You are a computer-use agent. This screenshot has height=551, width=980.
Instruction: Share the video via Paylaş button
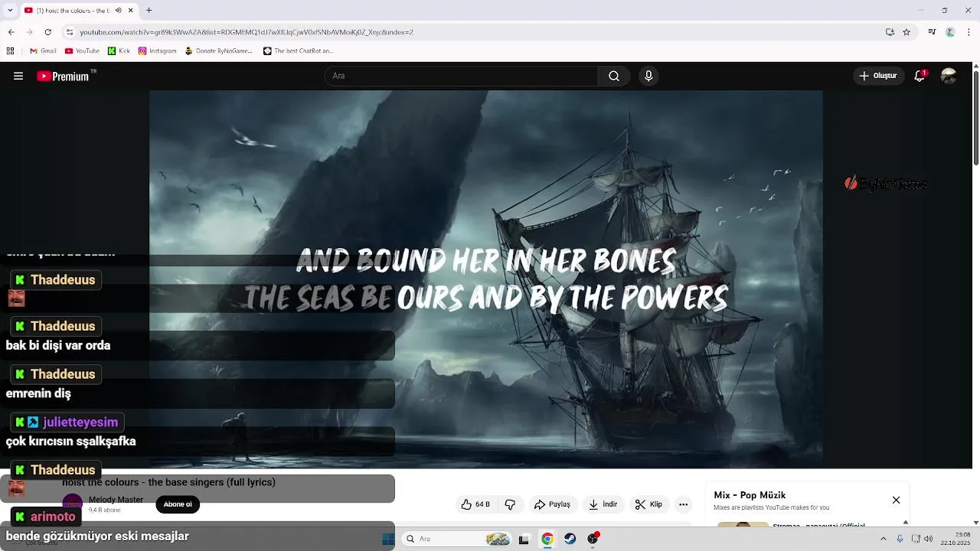(552, 504)
